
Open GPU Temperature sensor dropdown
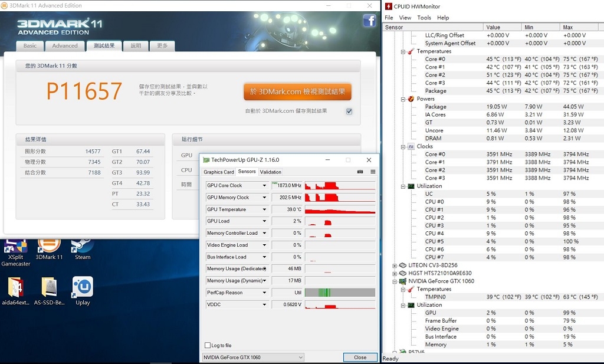tap(264, 209)
